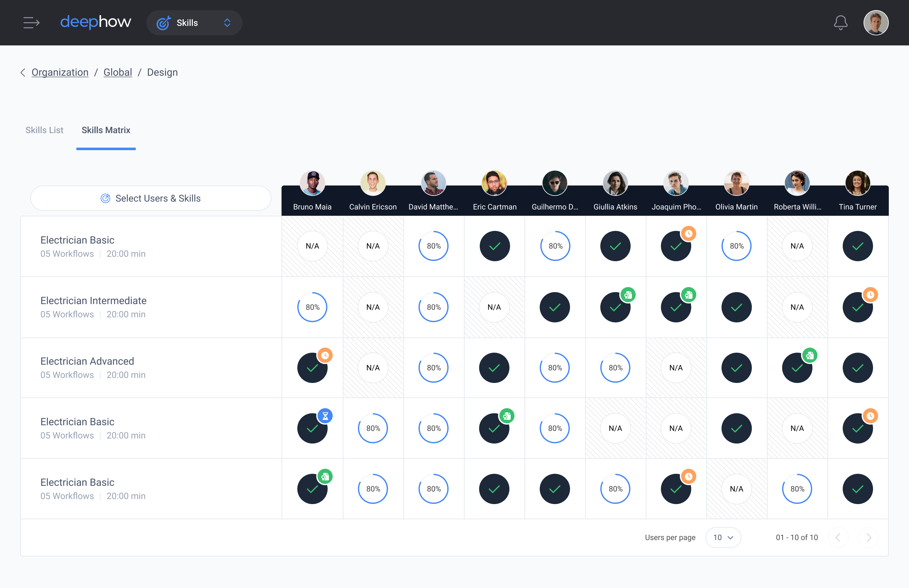Click Calvin's 80% progress ring in fourth row
This screenshot has width=909, height=588.
tap(373, 428)
